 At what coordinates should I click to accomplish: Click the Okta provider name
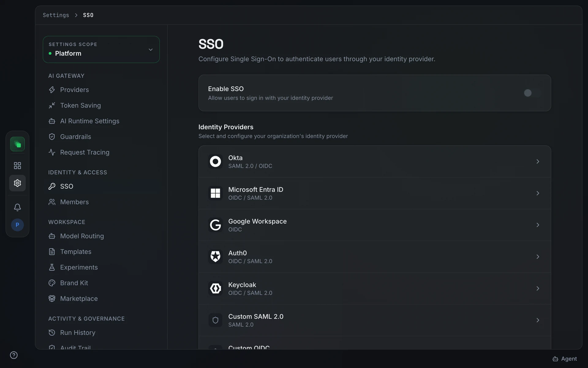point(235,158)
